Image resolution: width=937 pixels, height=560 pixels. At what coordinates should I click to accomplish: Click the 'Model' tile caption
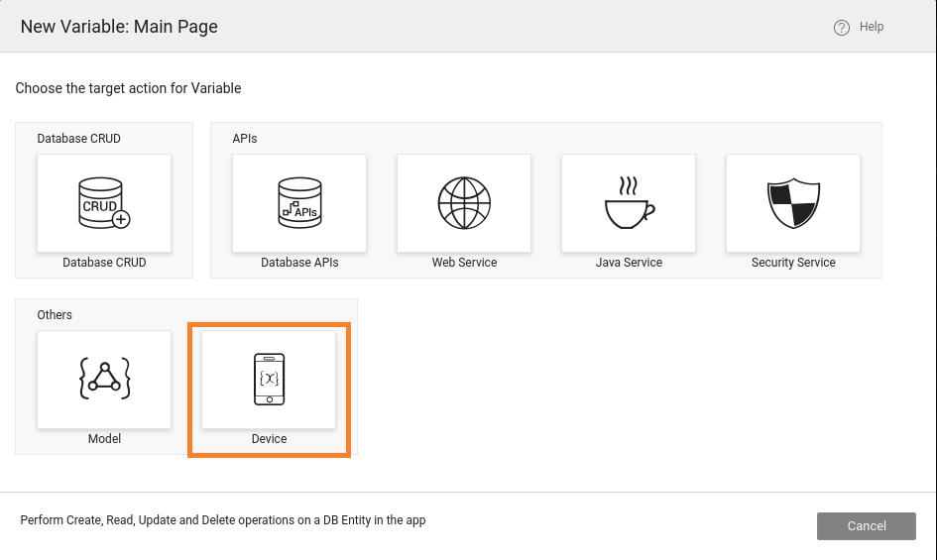click(104, 439)
